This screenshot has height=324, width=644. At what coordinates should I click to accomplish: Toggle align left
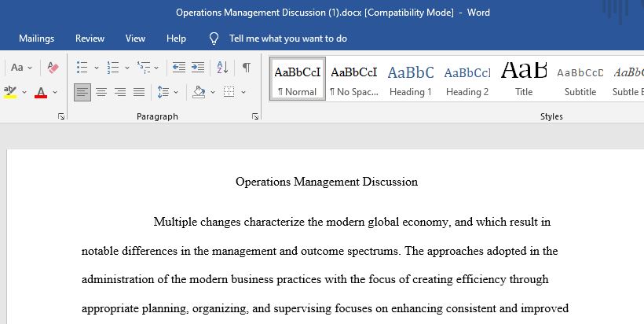pyautogui.click(x=82, y=92)
